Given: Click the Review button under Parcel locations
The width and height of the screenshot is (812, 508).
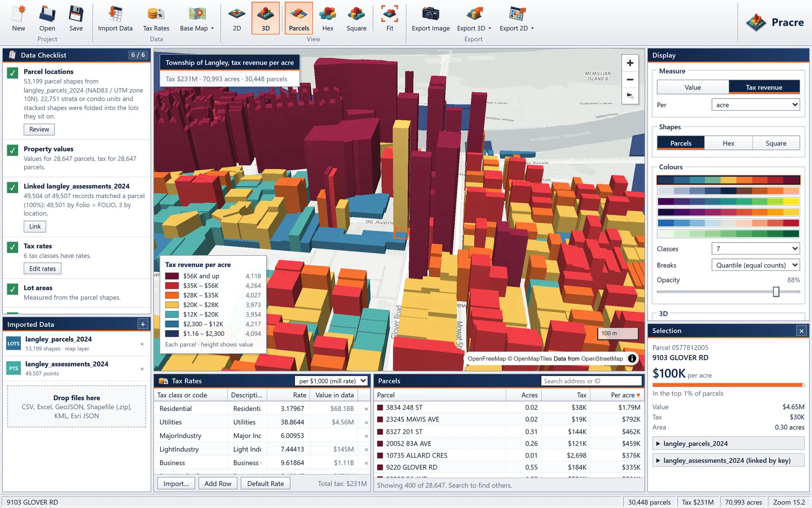Looking at the screenshot, I should 39,129.
